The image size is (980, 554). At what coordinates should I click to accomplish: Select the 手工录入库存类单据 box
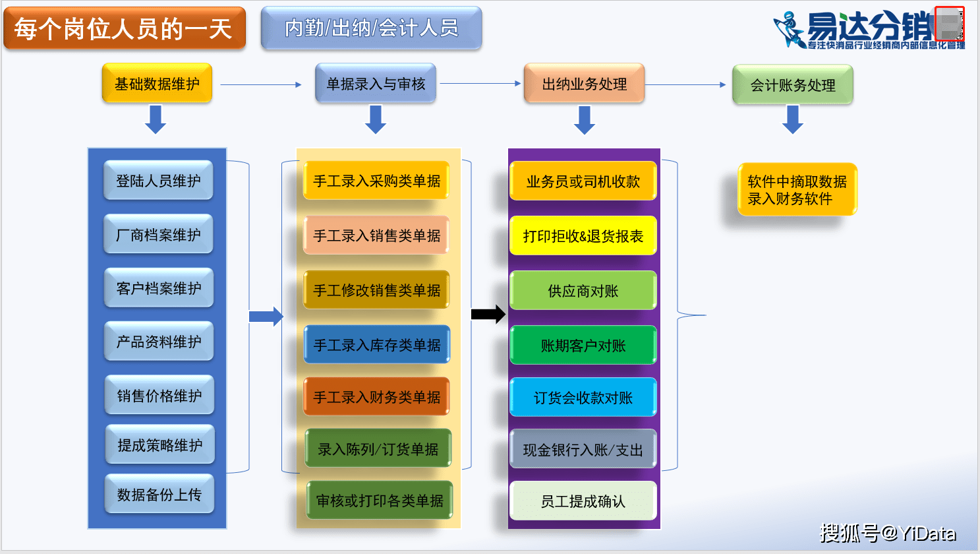377,344
